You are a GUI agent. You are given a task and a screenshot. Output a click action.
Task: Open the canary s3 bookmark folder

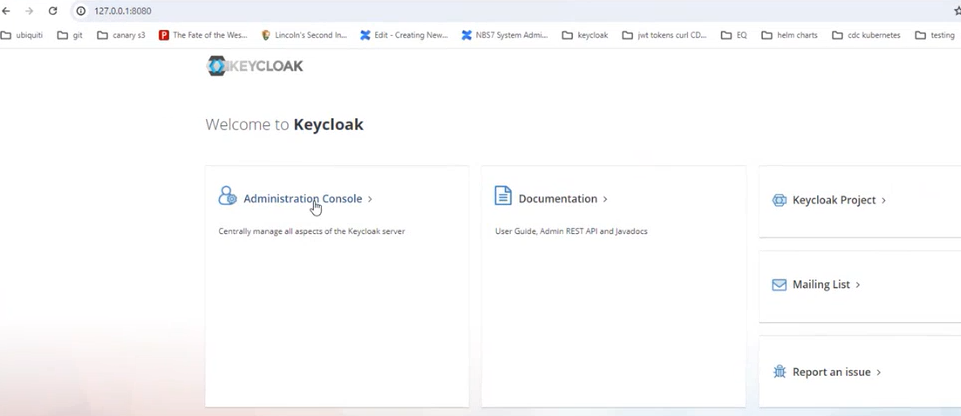(121, 36)
